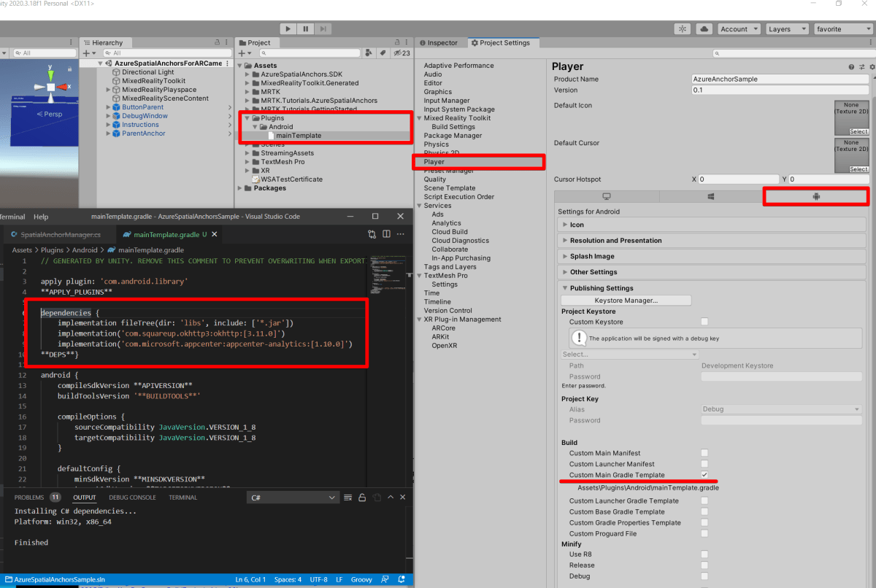Image resolution: width=876 pixels, height=588 pixels.
Task: Open Quality settings category
Action: point(434,179)
